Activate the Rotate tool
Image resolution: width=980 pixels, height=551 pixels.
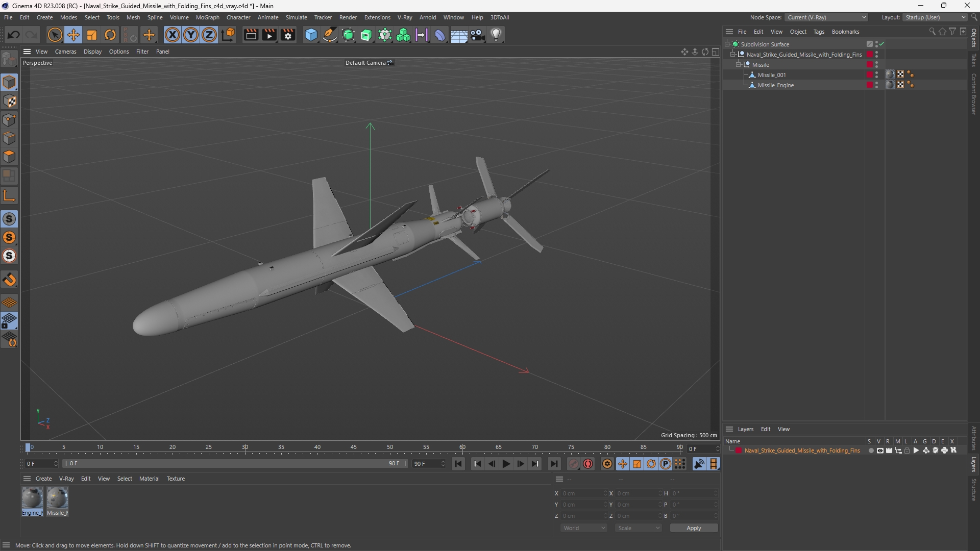click(110, 35)
